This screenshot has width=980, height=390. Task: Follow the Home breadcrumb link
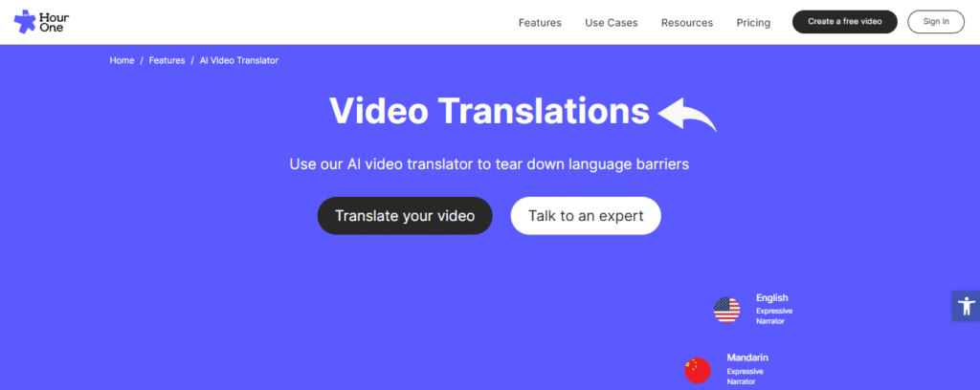pos(122,60)
